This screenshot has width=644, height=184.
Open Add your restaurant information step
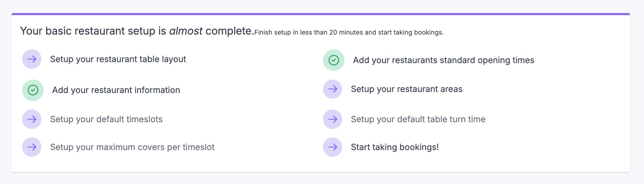click(x=116, y=90)
